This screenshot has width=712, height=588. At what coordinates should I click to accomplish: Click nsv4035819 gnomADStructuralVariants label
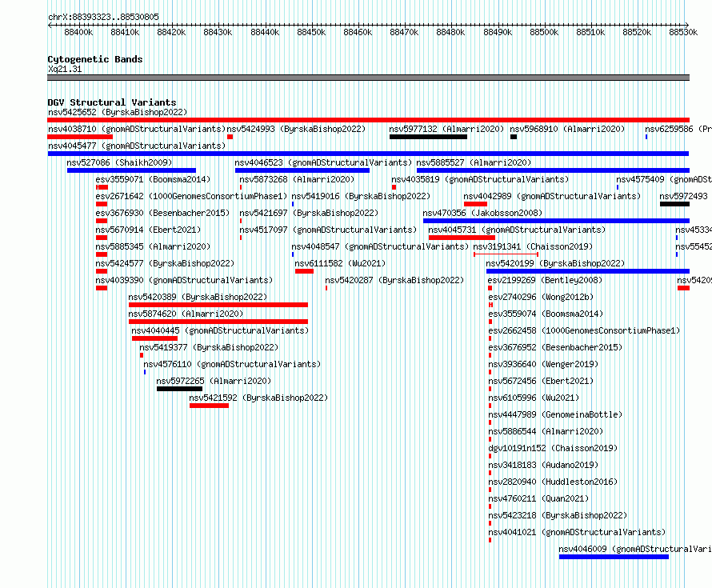[480, 179]
